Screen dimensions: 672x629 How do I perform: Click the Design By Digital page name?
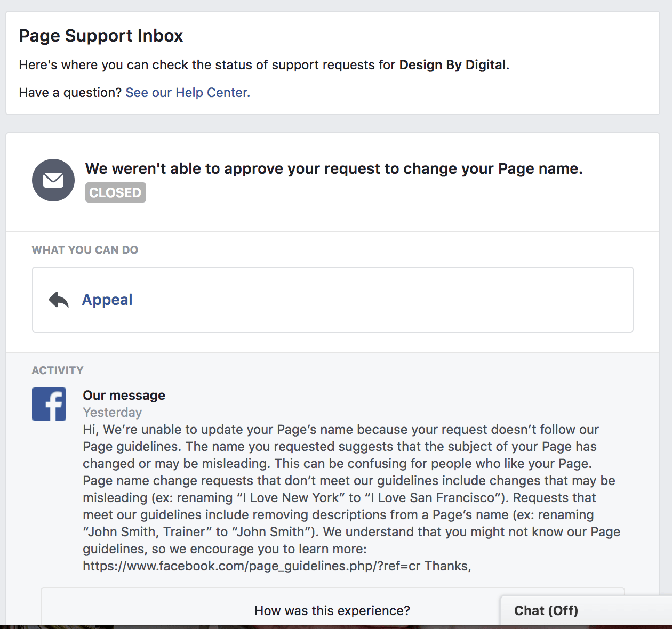pyautogui.click(x=452, y=65)
